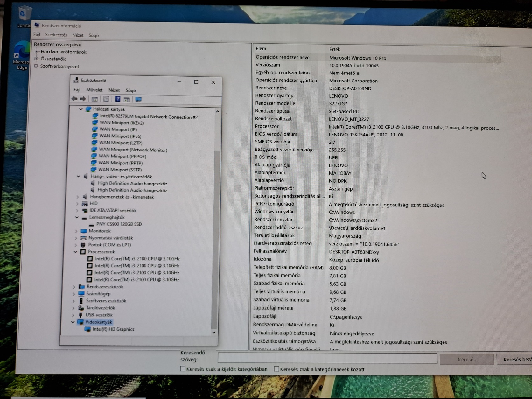Click the icon beside Intel(R) HD Graphics
Viewport: 532px width, 399px height.
pyautogui.click(x=87, y=329)
